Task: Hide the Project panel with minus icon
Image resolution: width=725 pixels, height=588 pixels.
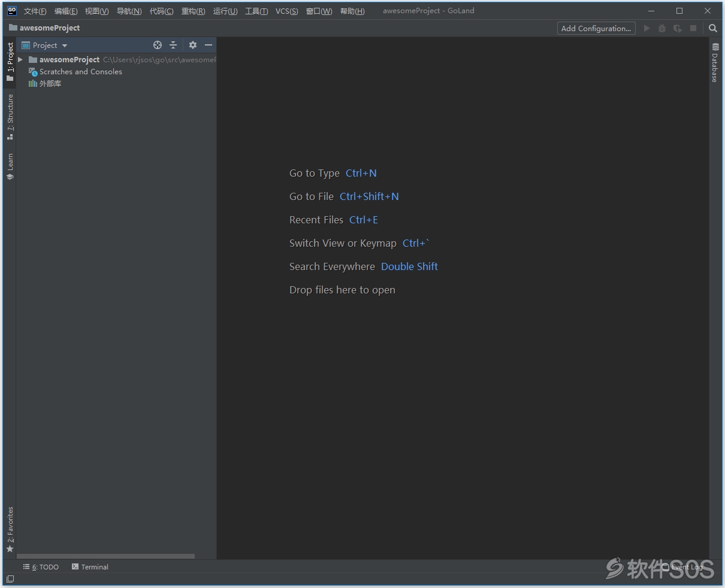Action: (209, 45)
